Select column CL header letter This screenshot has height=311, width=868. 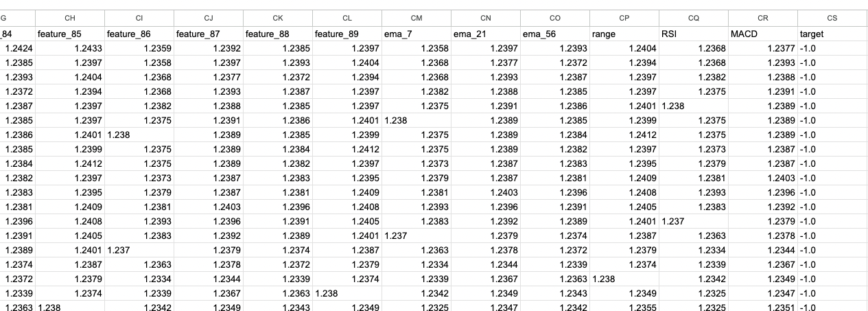[x=347, y=19]
